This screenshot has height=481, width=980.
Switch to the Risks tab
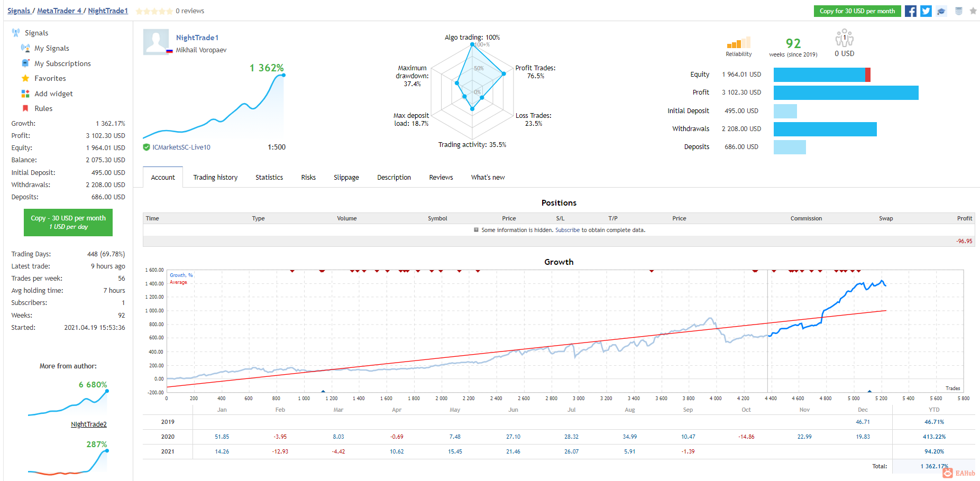pos(308,178)
